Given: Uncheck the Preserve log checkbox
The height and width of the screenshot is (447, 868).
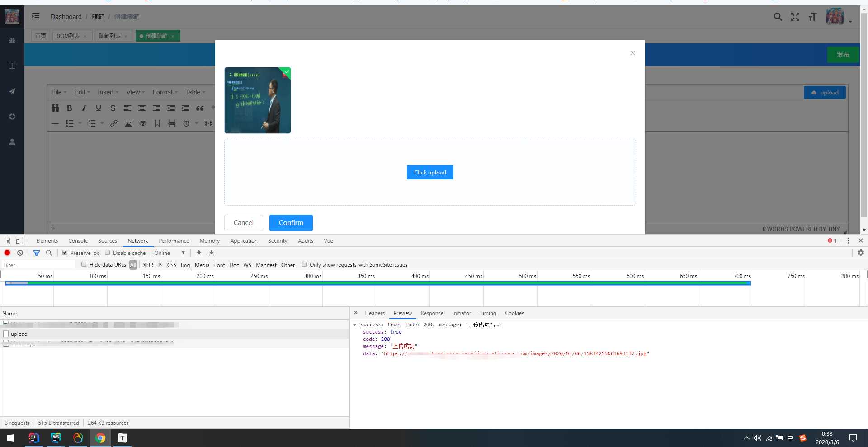Looking at the screenshot, I should [x=65, y=253].
